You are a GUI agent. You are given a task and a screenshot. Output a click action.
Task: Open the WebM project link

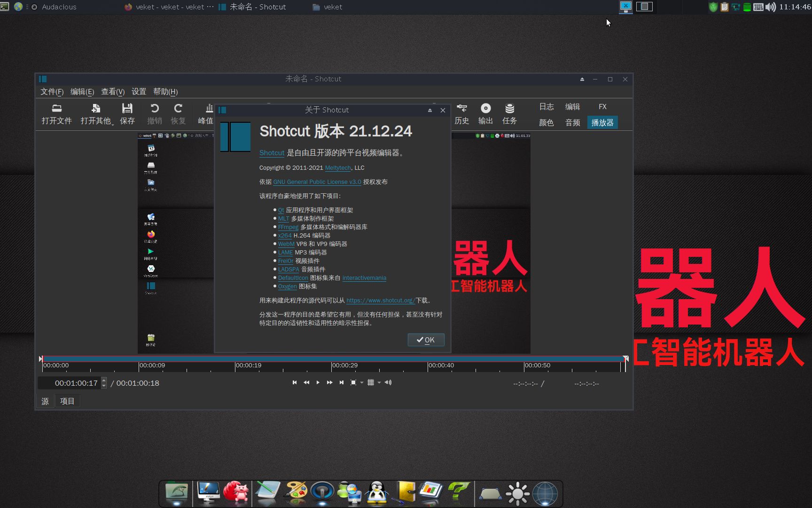pyautogui.click(x=286, y=244)
